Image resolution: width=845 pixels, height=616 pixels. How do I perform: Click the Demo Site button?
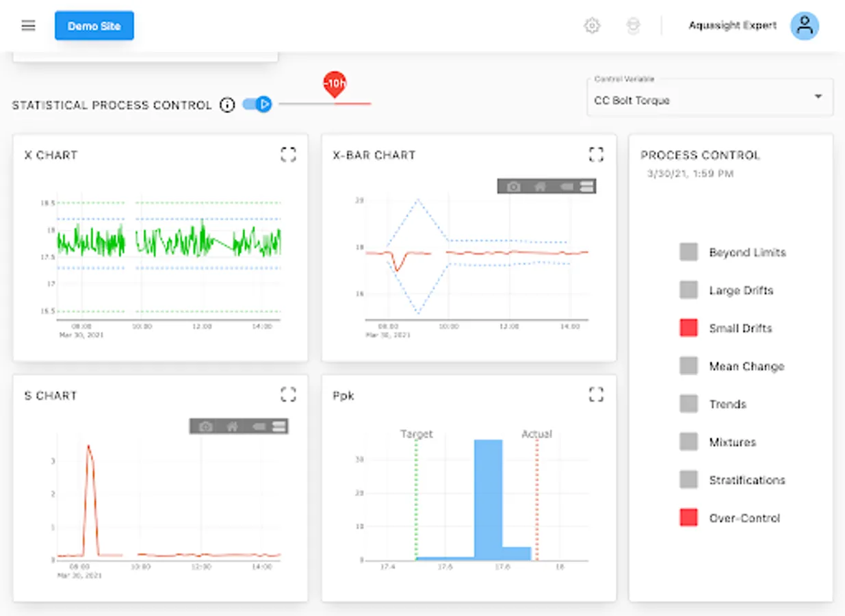coord(94,26)
